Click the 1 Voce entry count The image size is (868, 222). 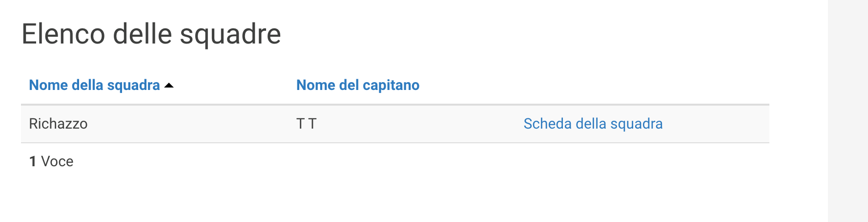click(x=51, y=161)
